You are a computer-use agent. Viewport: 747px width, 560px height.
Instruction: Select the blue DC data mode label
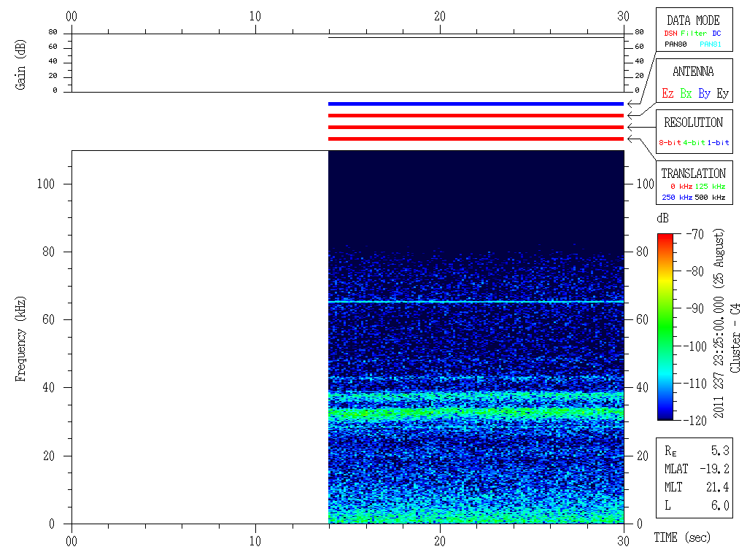pyautogui.click(x=716, y=34)
